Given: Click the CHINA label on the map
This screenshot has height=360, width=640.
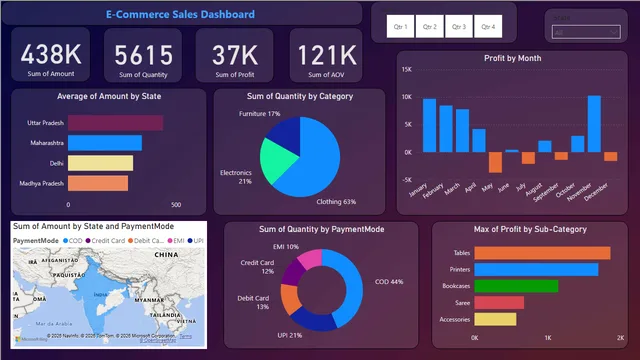Looking at the screenshot, I should coord(166,255).
